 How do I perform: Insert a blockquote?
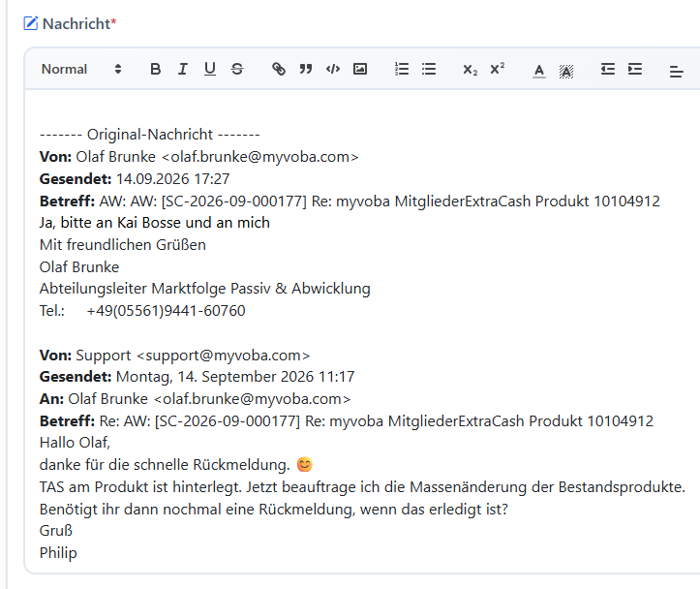pyautogui.click(x=306, y=69)
